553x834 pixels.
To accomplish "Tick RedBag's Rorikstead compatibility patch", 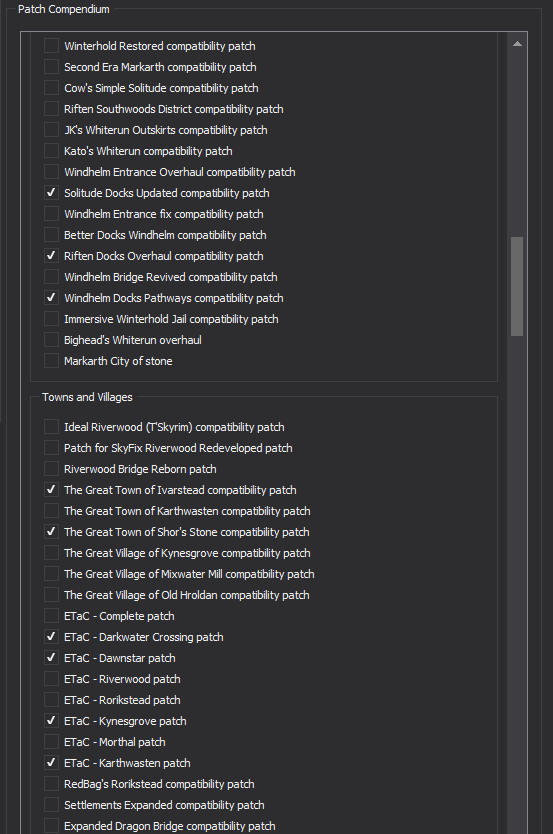I will [x=51, y=784].
